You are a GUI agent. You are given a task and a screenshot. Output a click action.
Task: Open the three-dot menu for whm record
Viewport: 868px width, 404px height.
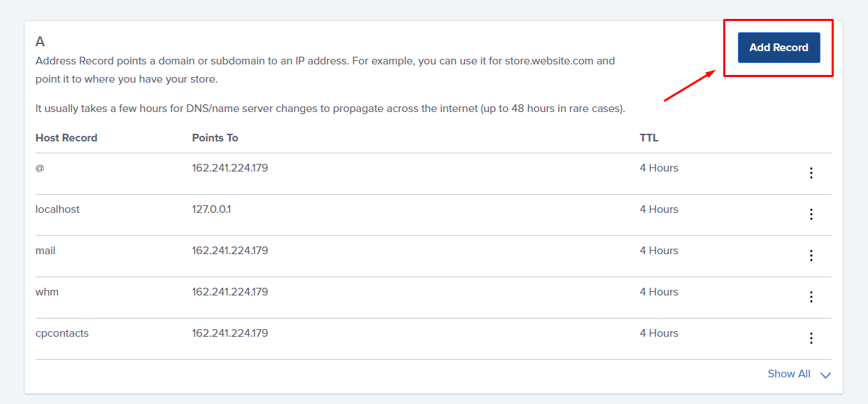(811, 297)
